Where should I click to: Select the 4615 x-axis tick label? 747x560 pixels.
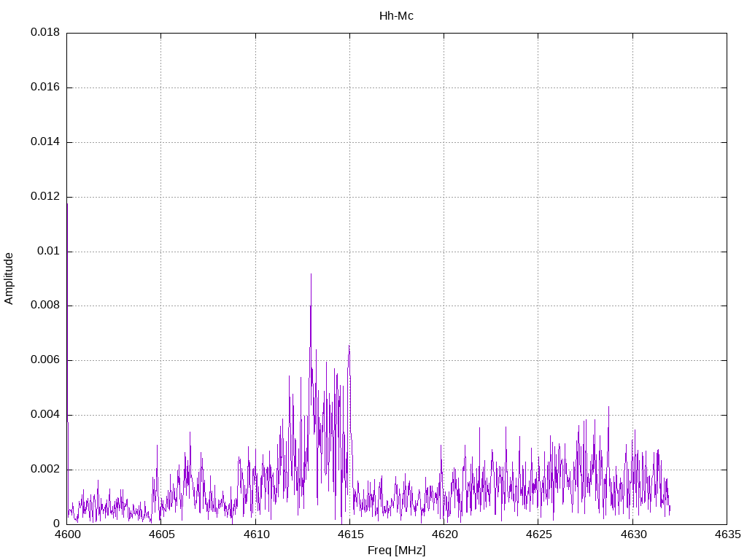[x=349, y=534]
